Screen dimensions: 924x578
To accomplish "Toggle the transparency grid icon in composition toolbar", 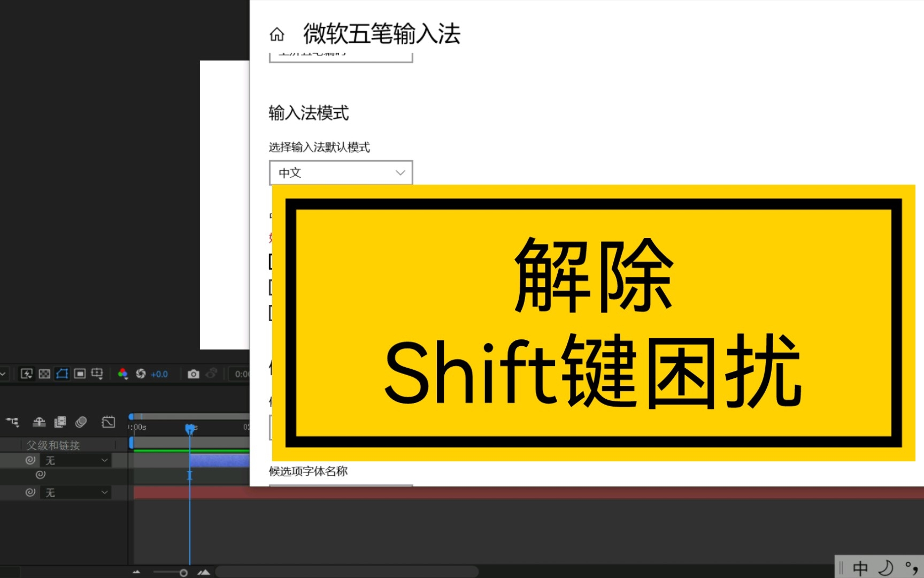I will click(x=45, y=374).
